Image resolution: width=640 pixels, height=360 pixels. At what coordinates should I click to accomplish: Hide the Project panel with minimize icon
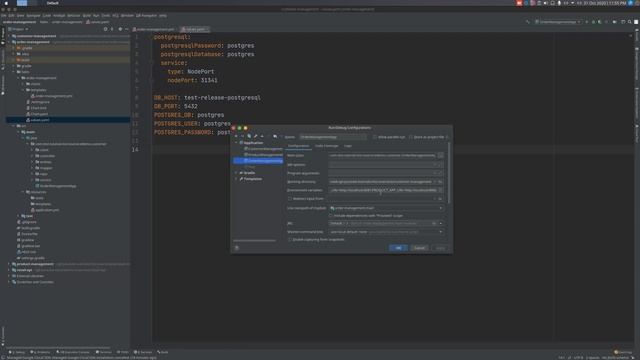click(127, 29)
